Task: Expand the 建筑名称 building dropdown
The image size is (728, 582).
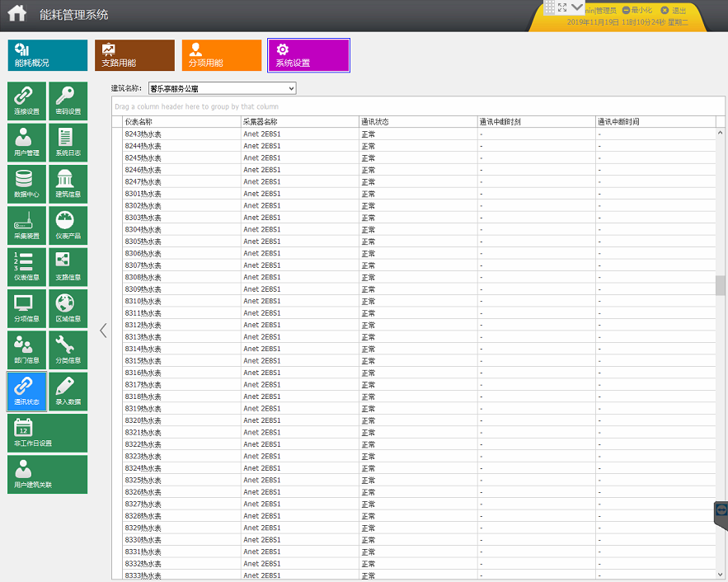Action: (x=222, y=88)
